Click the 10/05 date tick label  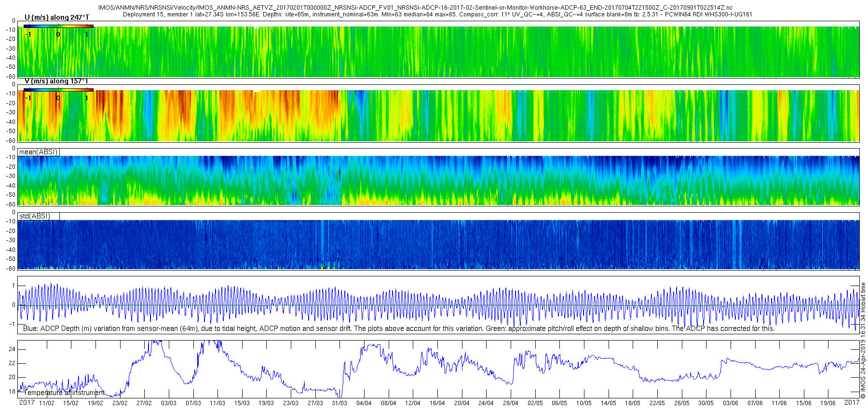584,403
